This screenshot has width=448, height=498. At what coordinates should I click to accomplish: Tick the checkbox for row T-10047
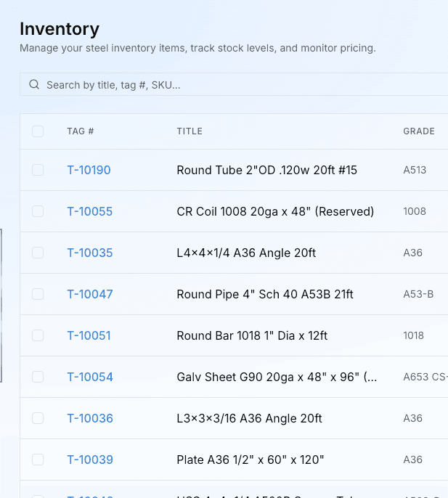pyautogui.click(x=38, y=294)
